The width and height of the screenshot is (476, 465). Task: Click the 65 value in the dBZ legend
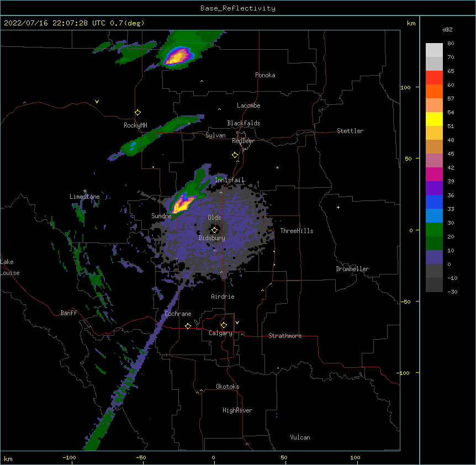click(x=451, y=71)
